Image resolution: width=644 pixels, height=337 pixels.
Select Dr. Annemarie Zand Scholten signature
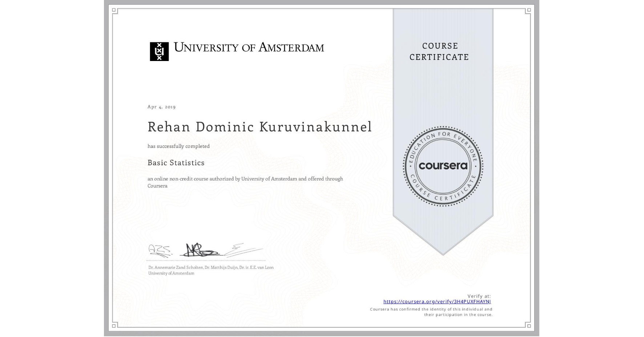(159, 249)
